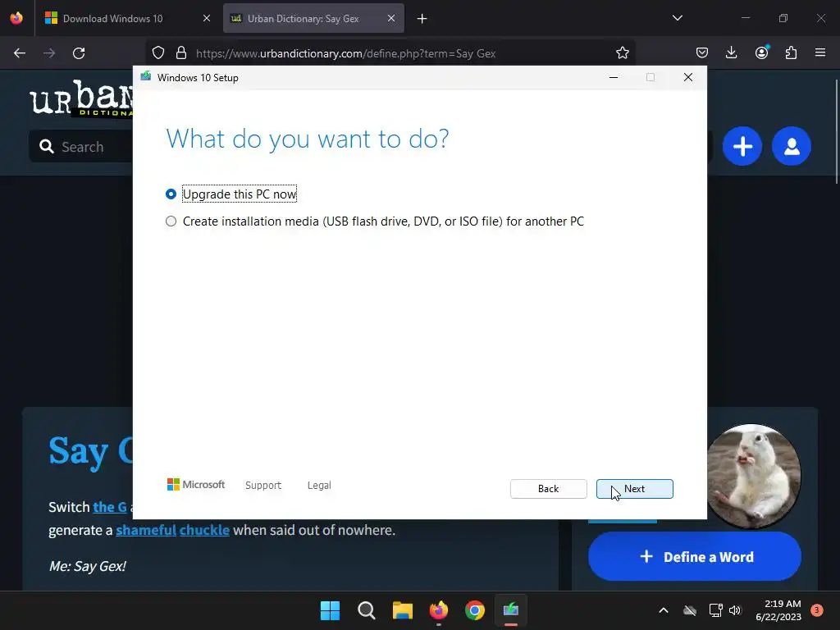Click the site security padlock icon
This screenshot has width=840, height=630.
pos(181,53)
